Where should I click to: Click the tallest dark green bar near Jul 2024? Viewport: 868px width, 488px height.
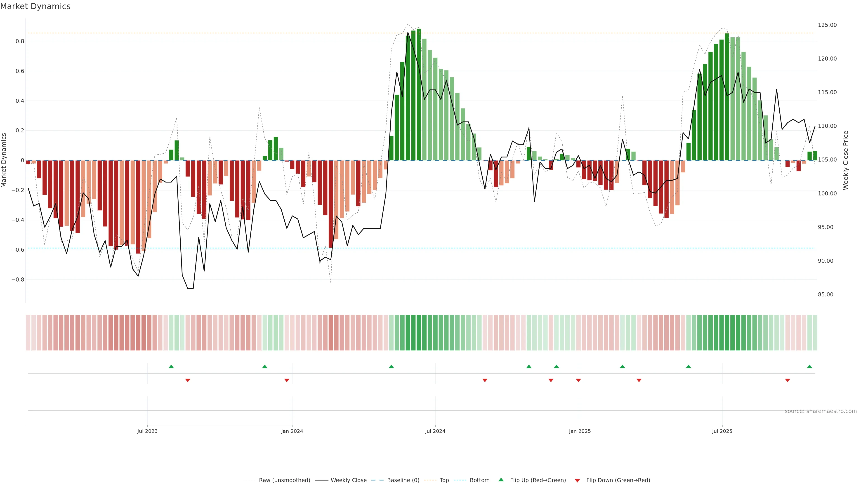pyautogui.click(x=419, y=94)
